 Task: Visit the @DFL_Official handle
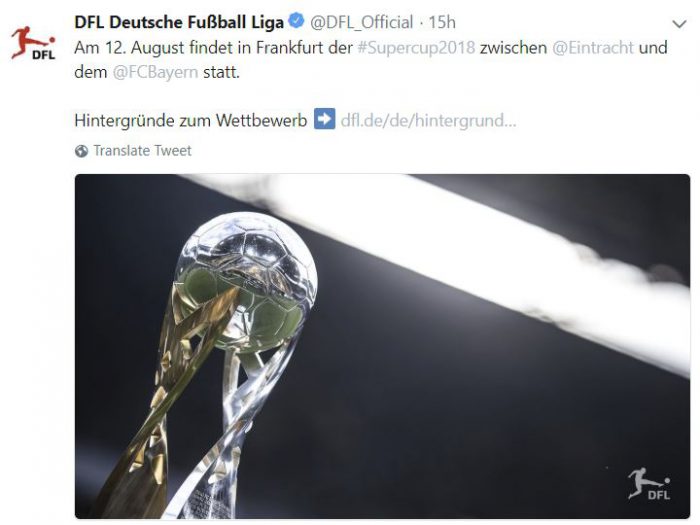362,22
